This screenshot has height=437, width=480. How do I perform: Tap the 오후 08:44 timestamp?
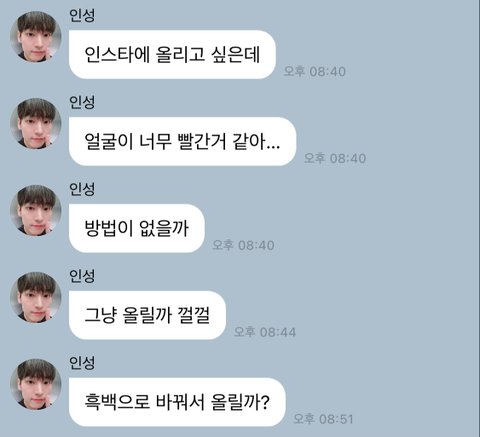265,332
